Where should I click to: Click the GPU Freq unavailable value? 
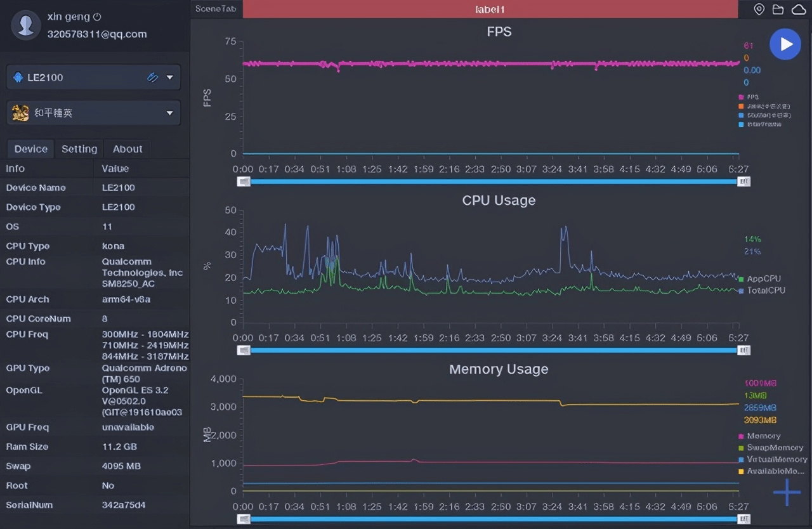[x=128, y=428]
